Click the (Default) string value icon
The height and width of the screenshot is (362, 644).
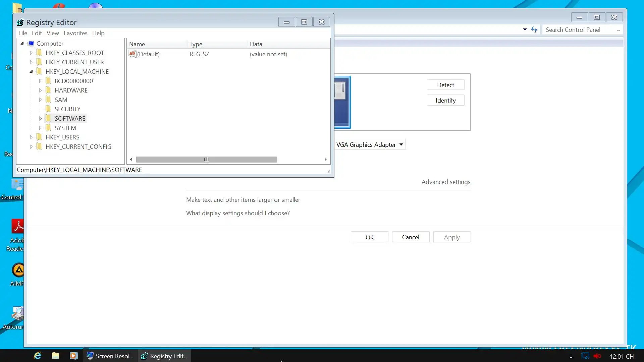click(x=132, y=54)
